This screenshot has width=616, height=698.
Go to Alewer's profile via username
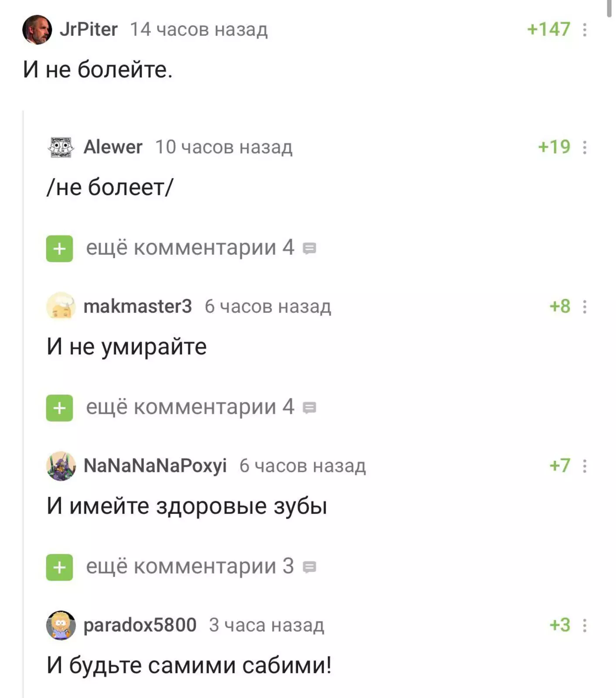[x=113, y=147]
